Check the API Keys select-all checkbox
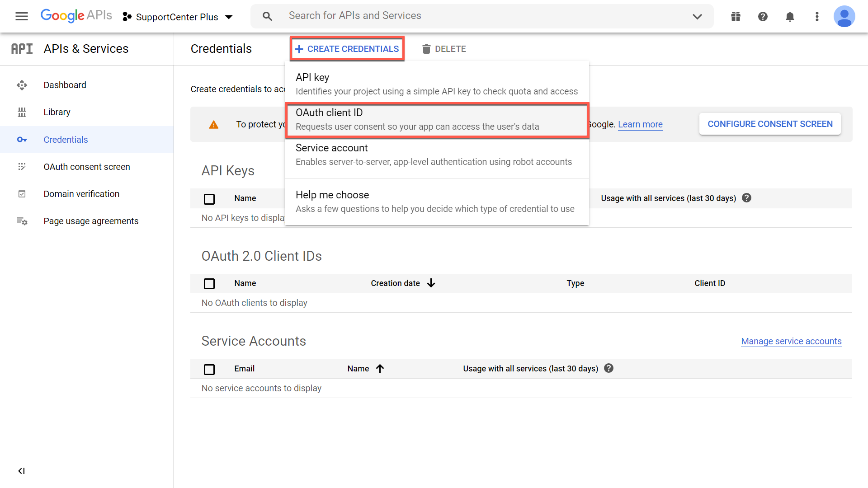Viewport: 868px width, 488px height. (x=209, y=199)
